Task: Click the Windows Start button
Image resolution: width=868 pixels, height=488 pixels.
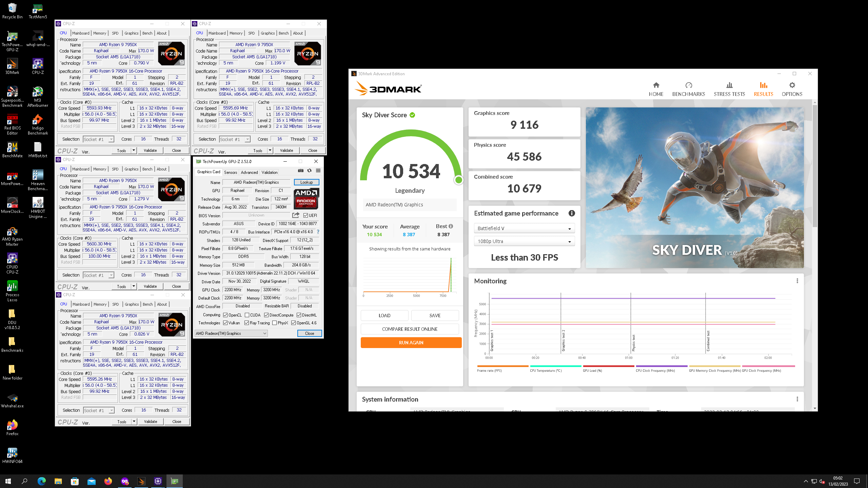Action: pos(8,481)
